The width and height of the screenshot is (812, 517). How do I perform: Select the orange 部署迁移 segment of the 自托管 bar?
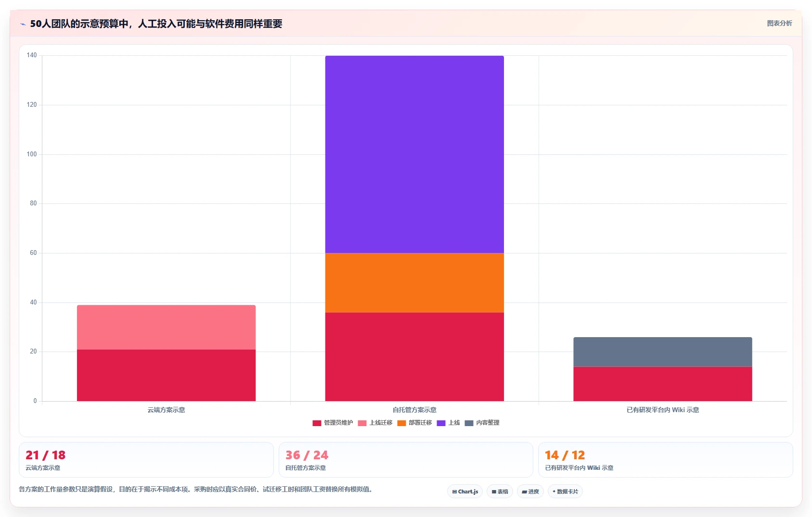pos(414,283)
